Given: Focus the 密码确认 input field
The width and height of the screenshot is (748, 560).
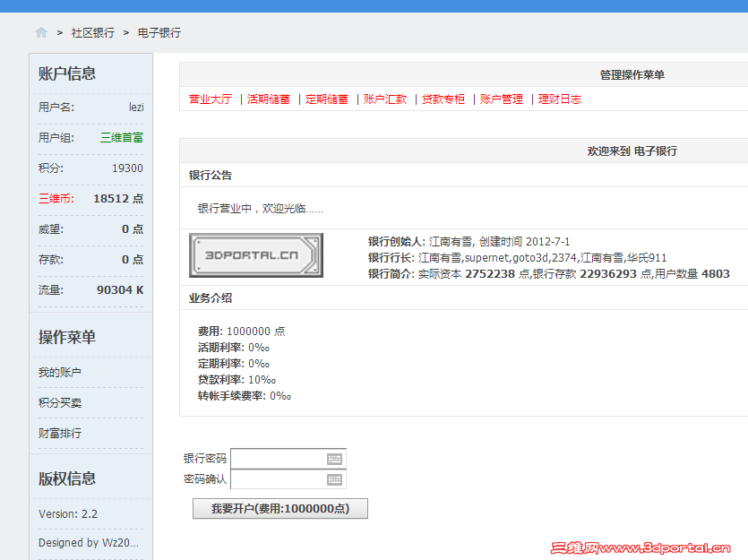Looking at the screenshot, I should click(288, 479).
